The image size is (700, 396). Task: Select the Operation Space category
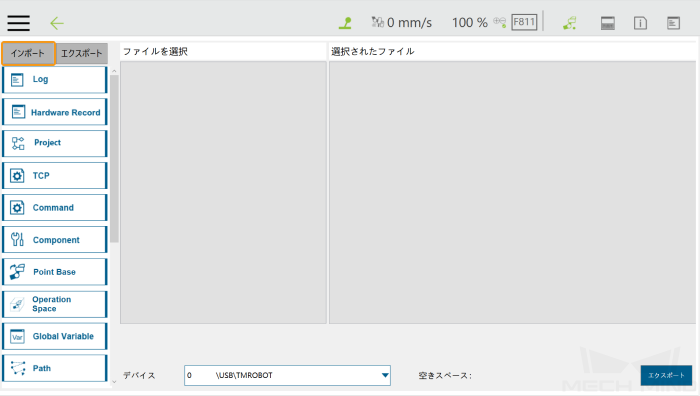tap(55, 304)
